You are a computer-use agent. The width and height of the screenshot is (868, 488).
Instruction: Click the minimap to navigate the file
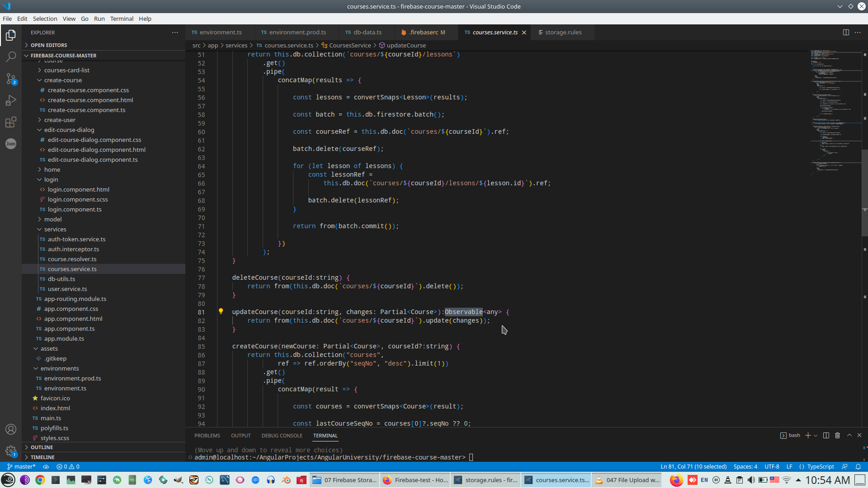pos(836,113)
